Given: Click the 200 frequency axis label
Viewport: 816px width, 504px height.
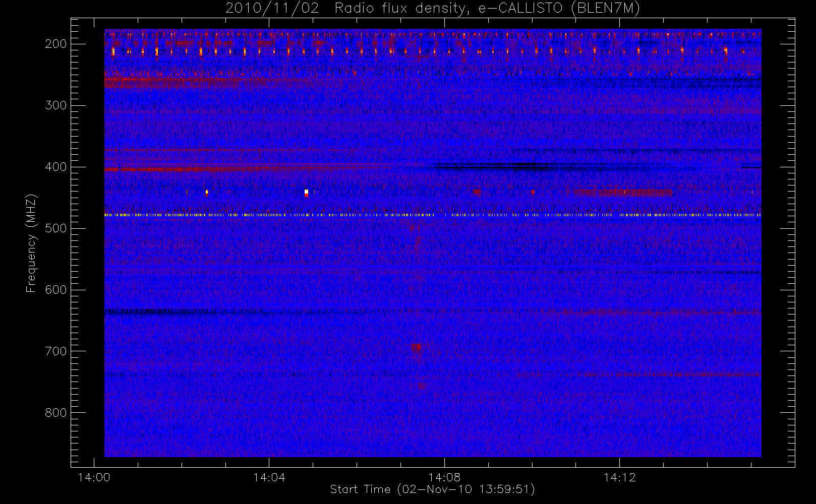Looking at the screenshot, I should point(55,44).
